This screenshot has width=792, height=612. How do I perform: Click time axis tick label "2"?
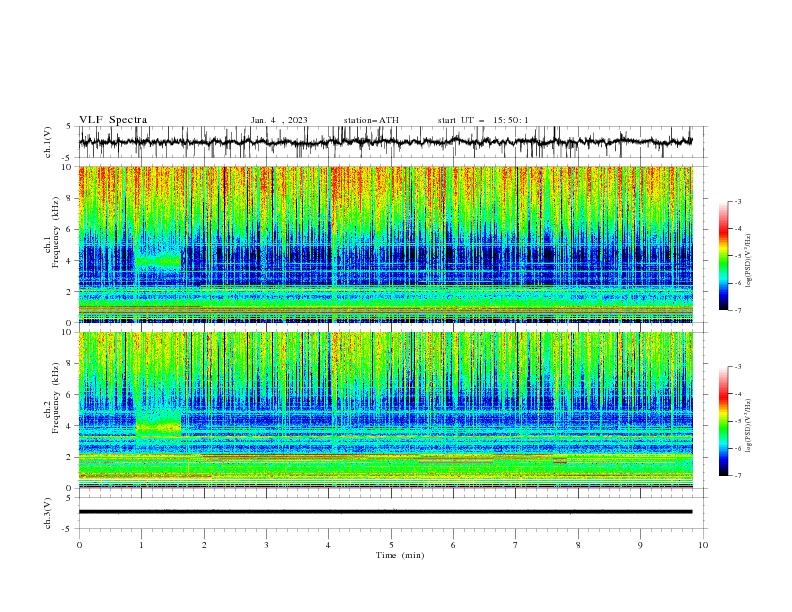point(204,545)
